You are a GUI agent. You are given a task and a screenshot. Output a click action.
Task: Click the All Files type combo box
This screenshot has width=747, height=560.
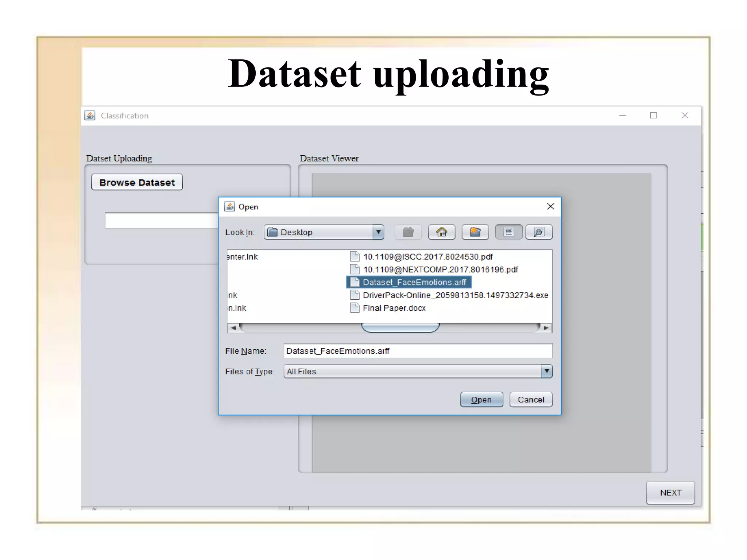pos(418,371)
